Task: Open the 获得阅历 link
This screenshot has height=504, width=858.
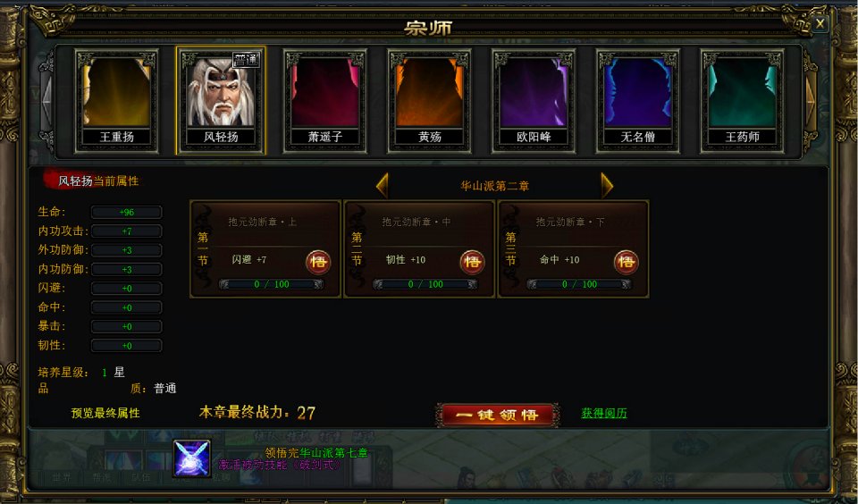Action: coord(604,413)
